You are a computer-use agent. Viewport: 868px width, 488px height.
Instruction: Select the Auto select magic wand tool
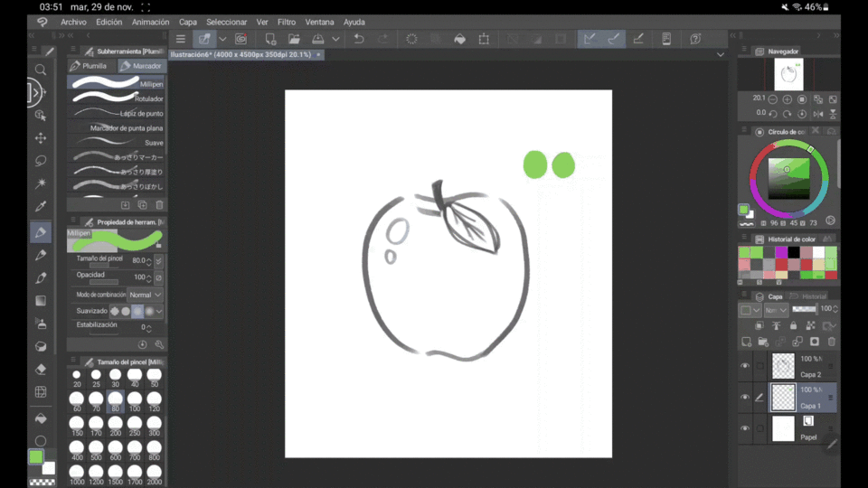41,183
